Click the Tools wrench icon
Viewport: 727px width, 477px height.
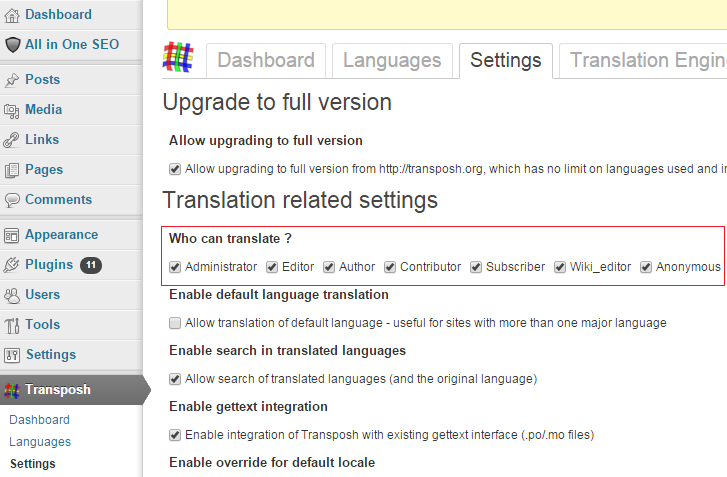coord(12,325)
